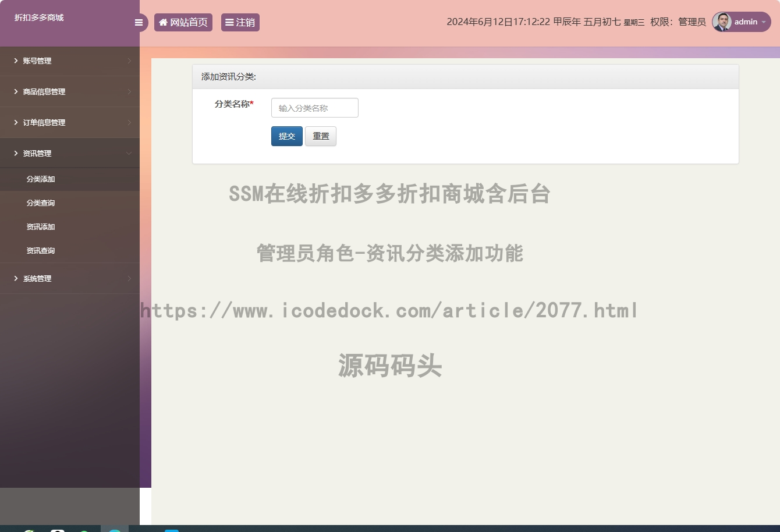Select the 分类查询 submenu item
780x532 pixels.
[x=70, y=203]
